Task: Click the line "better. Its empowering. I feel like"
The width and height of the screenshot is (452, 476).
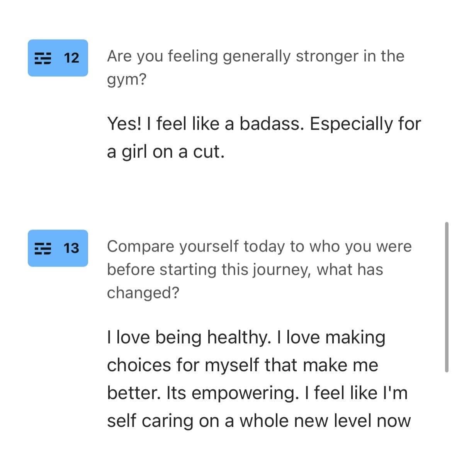Action: pyautogui.click(x=257, y=393)
